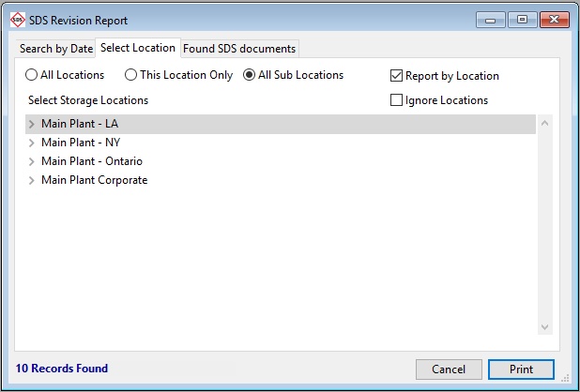Image resolution: width=580 pixels, height=392 pixels.
Task: Click the scrollbar down arrow in locations list
Action: pyautogui.click(x=545, y=326)
